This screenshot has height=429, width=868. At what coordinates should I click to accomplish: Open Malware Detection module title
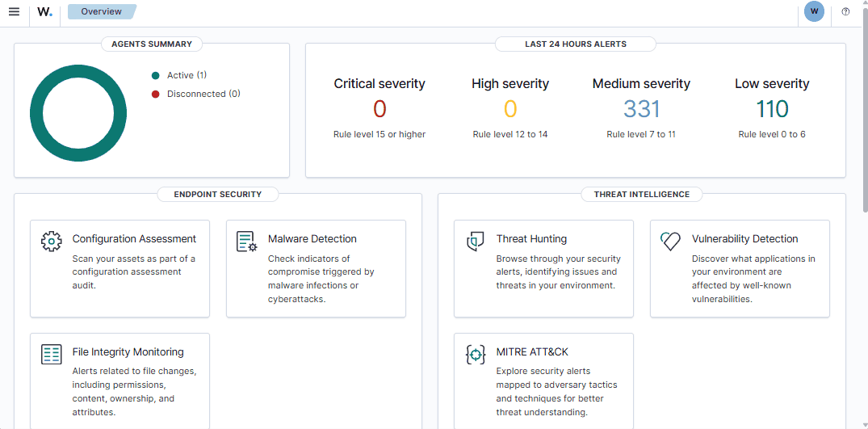[x=312, y=239]
